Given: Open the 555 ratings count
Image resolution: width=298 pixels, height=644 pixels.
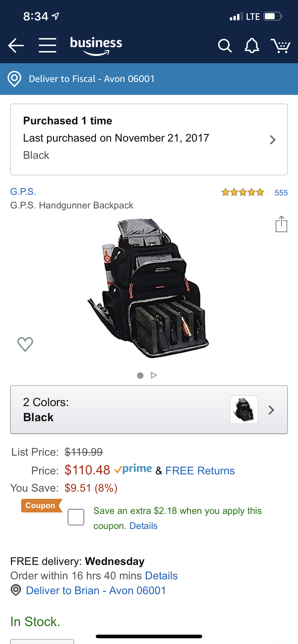Looking at the screenshot, I should click(281, 193).
